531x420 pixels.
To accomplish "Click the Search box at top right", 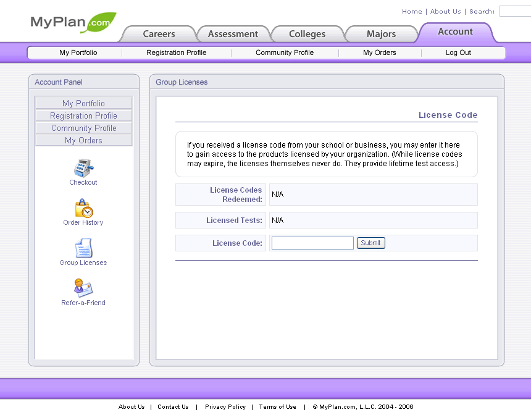I will [x=515, y=11].
